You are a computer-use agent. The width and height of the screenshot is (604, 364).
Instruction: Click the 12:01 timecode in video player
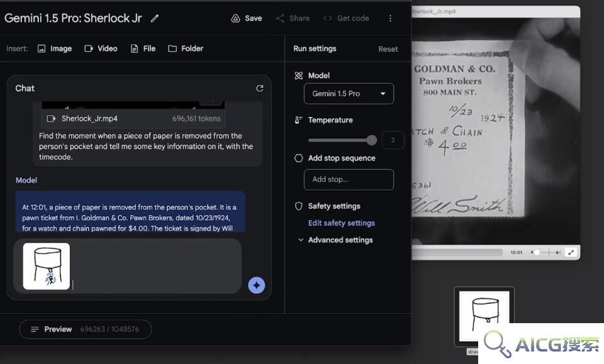[x=516, y=253]
